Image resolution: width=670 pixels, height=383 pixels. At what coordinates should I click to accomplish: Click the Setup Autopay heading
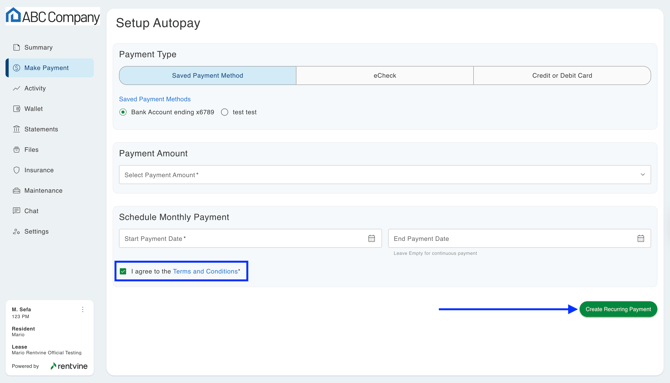pyautogui.click(x=158, y=23)
